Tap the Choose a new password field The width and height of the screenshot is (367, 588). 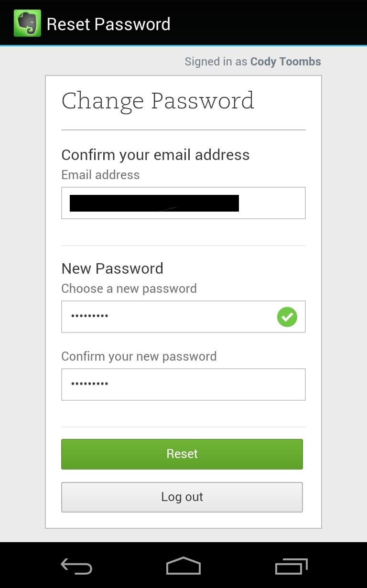coord(167,317)
